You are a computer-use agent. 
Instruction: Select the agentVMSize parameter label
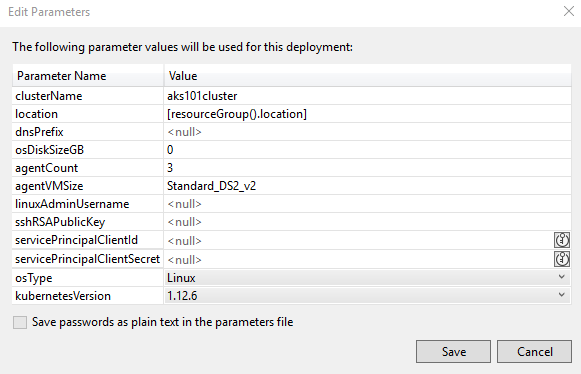(x=49, y=186)
